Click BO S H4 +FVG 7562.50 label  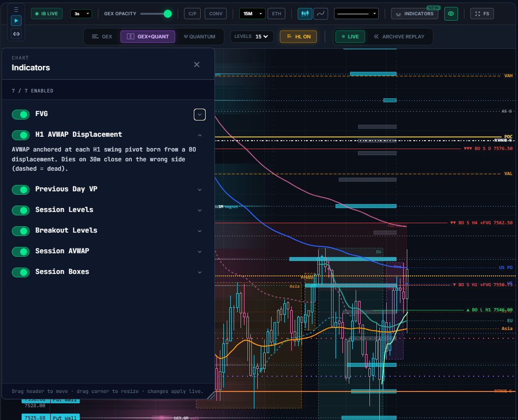(481, 223)
